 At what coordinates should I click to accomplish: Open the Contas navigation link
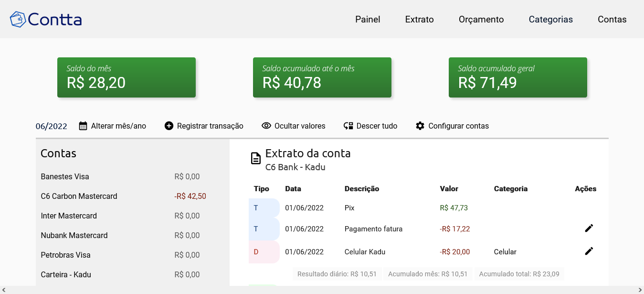click(x=612, y=20)
